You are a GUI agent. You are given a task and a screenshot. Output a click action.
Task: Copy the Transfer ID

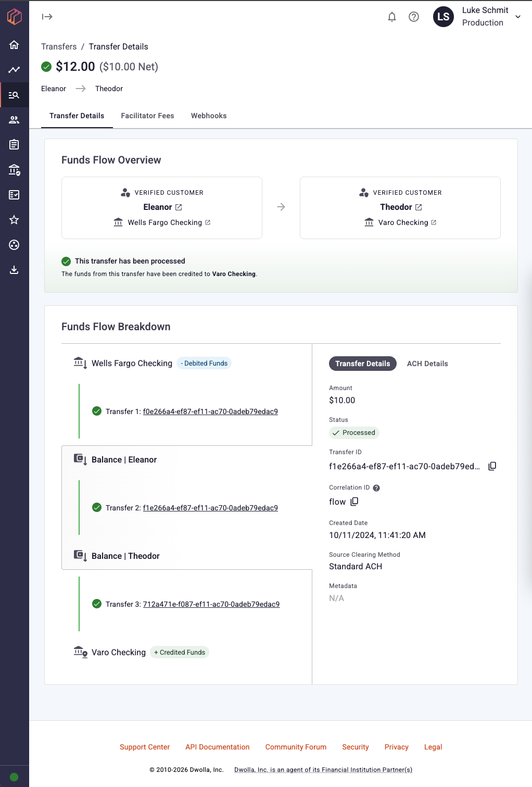tap(492, 466)
